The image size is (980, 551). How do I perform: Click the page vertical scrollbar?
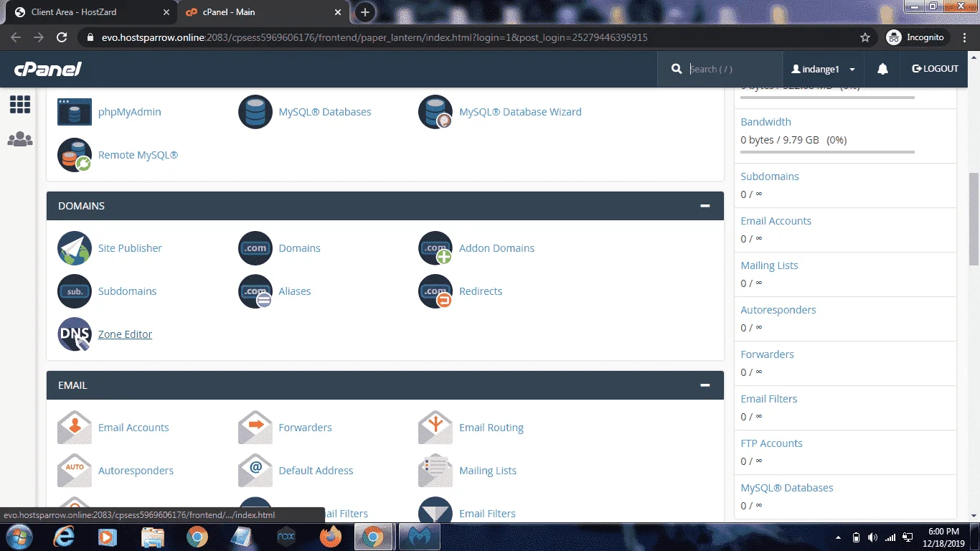tap(974, 219)
